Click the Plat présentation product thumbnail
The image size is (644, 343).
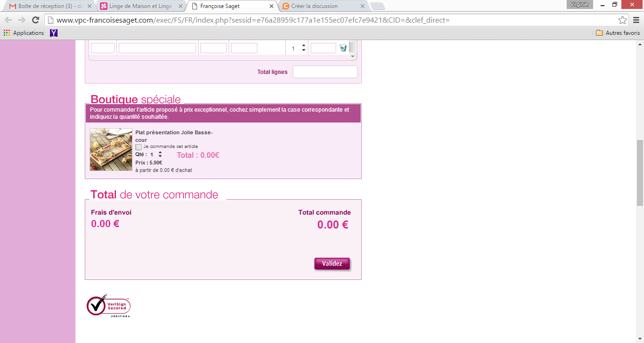click(x=111, y=149)
